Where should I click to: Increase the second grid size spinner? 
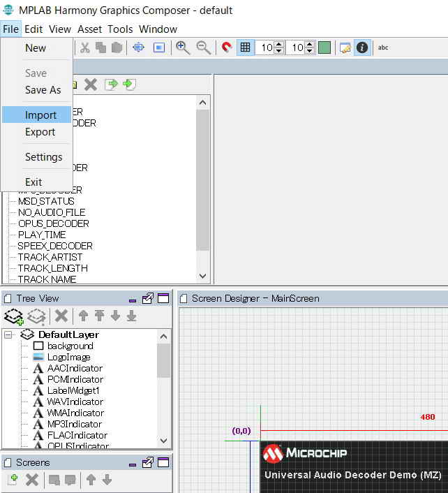(309, 44)
